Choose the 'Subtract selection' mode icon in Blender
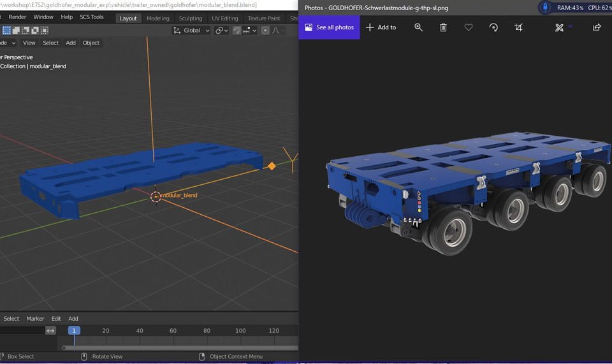The height and width of the screenshot is (364, 612). click(x=25, y=31)
